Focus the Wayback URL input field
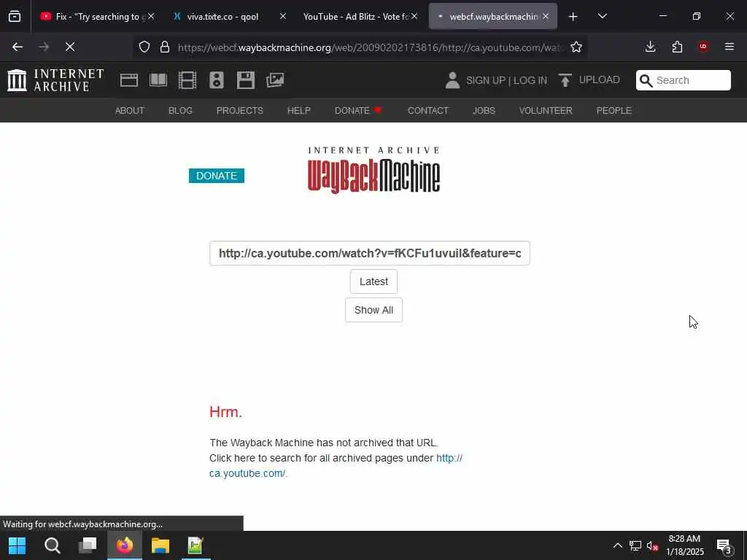Viewport: 747px width, 560px height. pyautogui.click(x=370, y=253)
